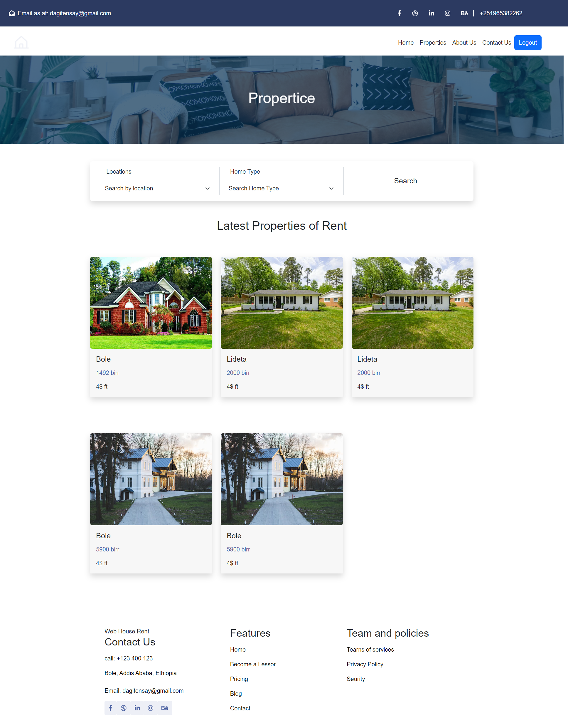Expand the Home Type search dropdown
Viewport: 568px width, 728px height.
[281, 189]
